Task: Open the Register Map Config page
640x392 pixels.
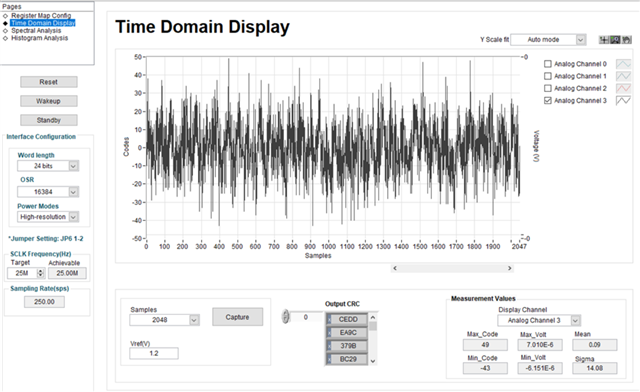Action: click(41, 16)
